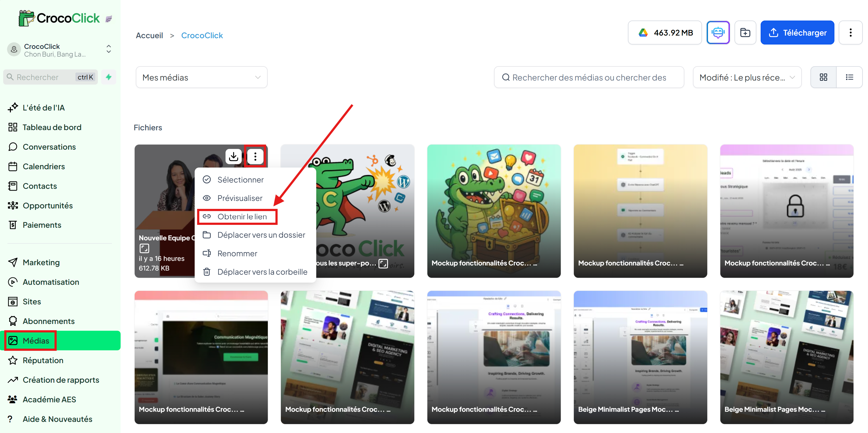
Task: Choose Sélectionner from the context menu
Action: click(x=255, y=180)
